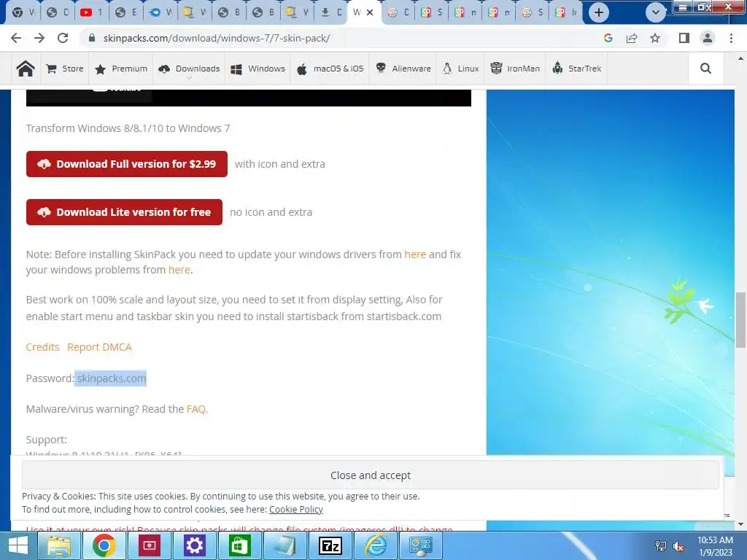747x560 pixels.
Task: Open a new browser tab
Action: click(x=599, y=12)
